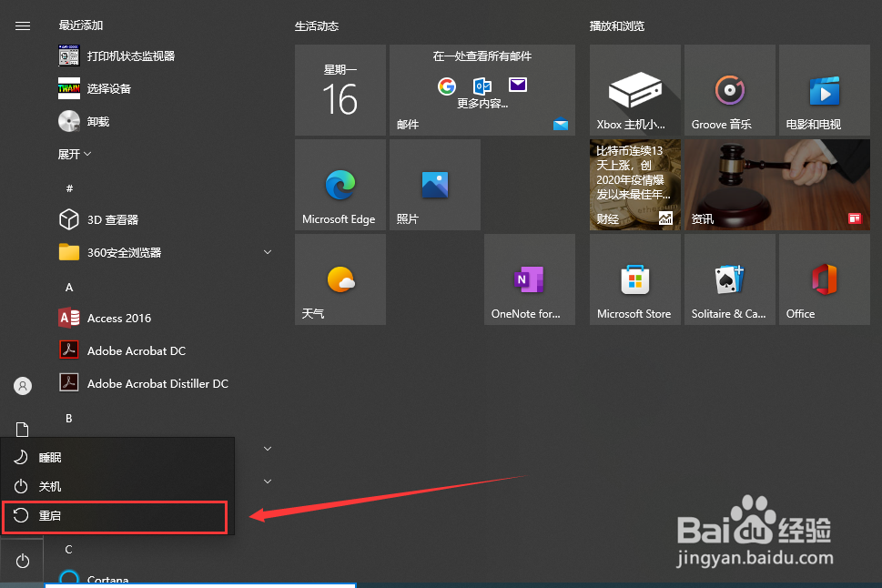Open the Weather tile

pyautogui.click(x=340, y=279)
